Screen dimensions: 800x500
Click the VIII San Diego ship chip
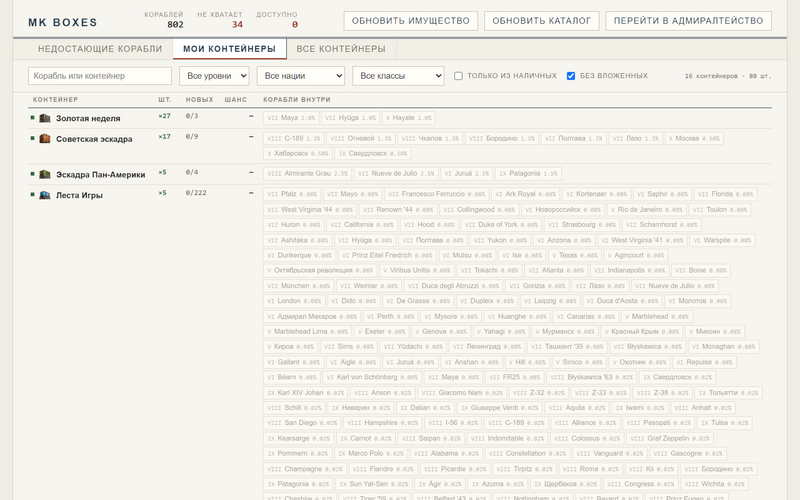(303, 422)
